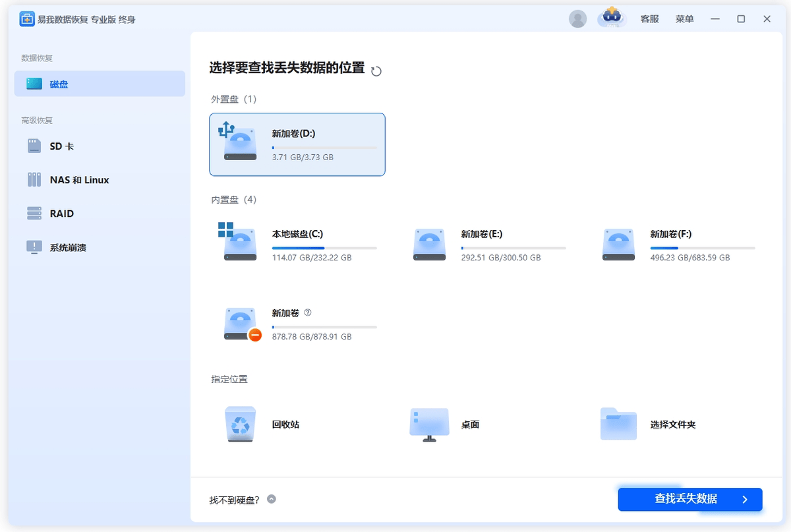Screen dimensions: 791x532
Task: Click the disk icon next to 磁盘
Action: point(34,84)
